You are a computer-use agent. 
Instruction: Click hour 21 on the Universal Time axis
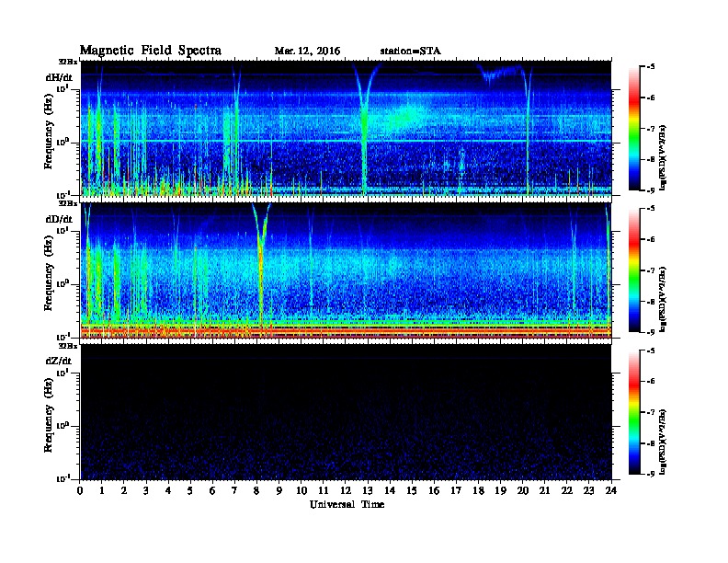coord(544,490)
